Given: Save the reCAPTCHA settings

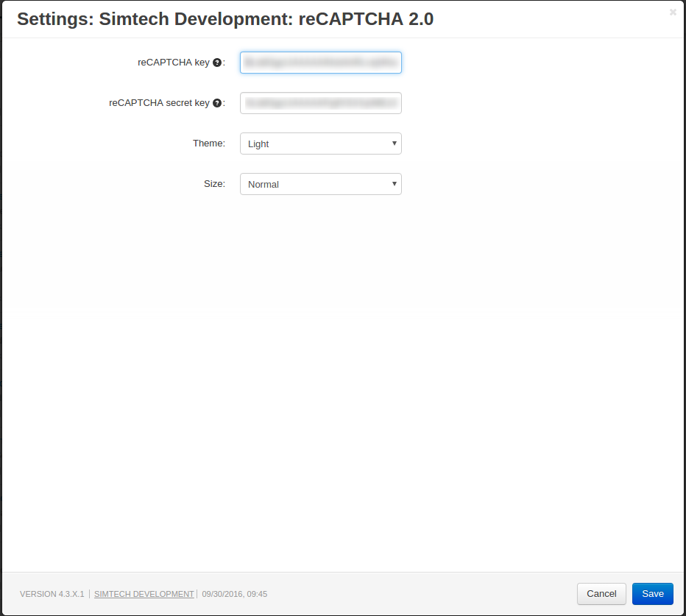Looking at the screenshot, I should click(652, 594).
